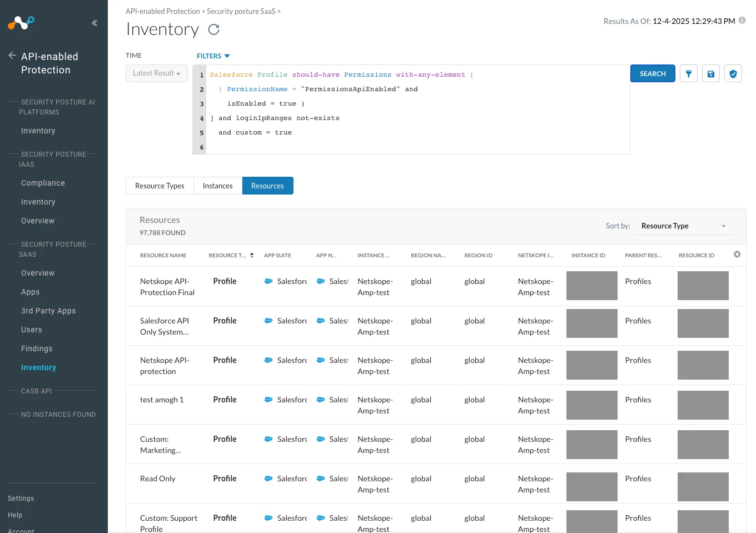Click 97,788 FOUND count text
The height and width of the screenshot is (533, 756).
click(162, 233)
